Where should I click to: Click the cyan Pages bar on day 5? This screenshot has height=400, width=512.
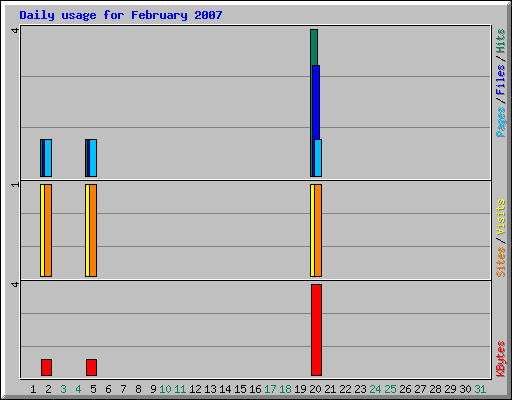(93, 158)
